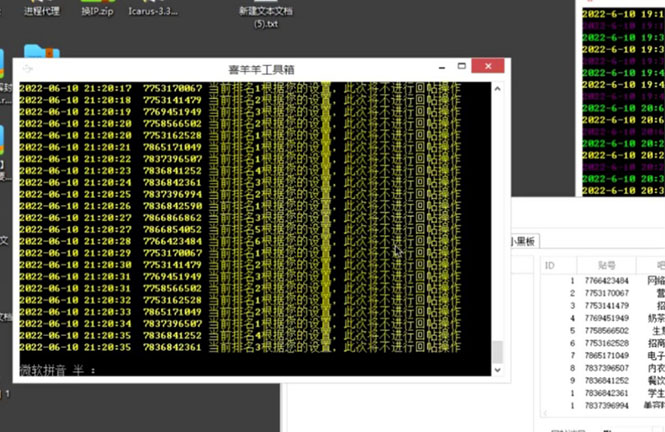
Task: Sort by the ID column header
Action: click(549, 265)
